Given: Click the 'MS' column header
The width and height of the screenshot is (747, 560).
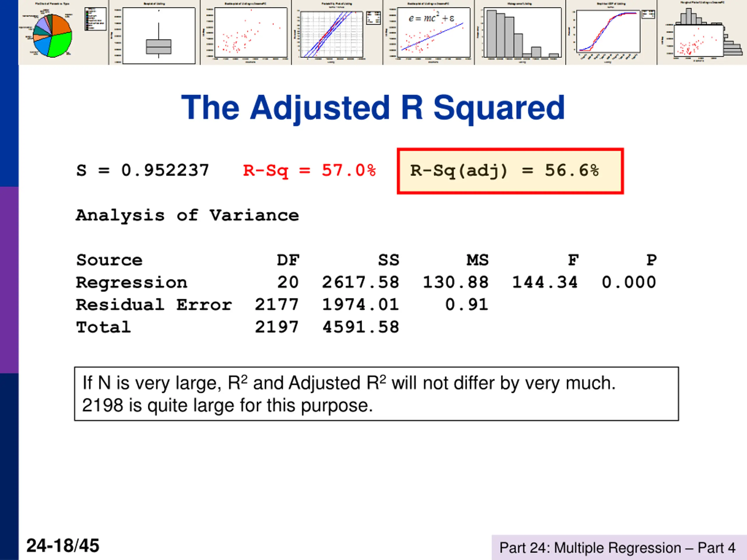Looking at the screenshot, I should [x=477, y=260].
